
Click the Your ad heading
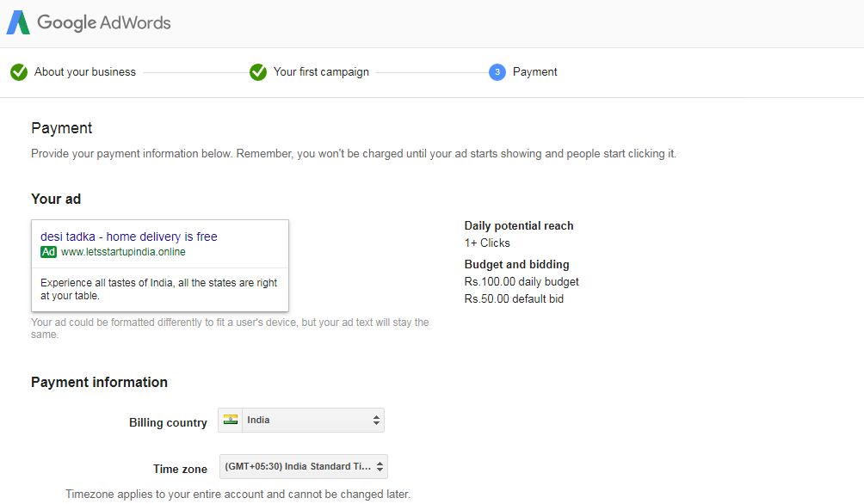point(56,199)
